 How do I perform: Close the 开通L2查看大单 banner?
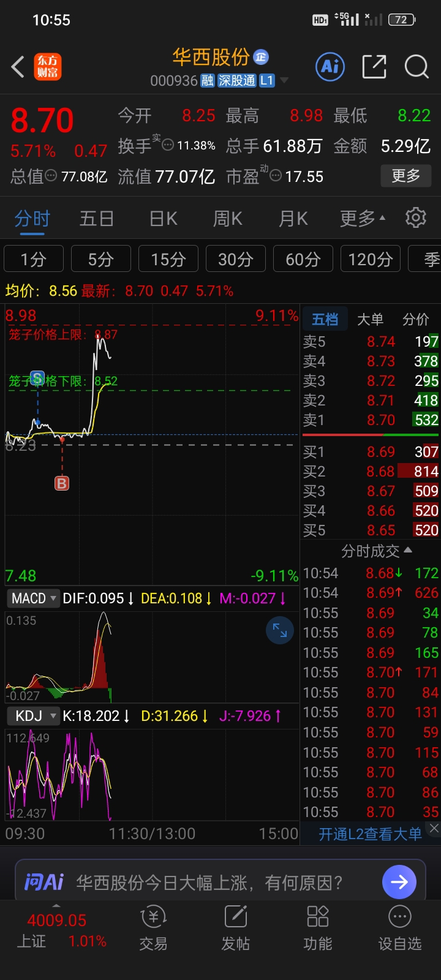coord(434,828)
